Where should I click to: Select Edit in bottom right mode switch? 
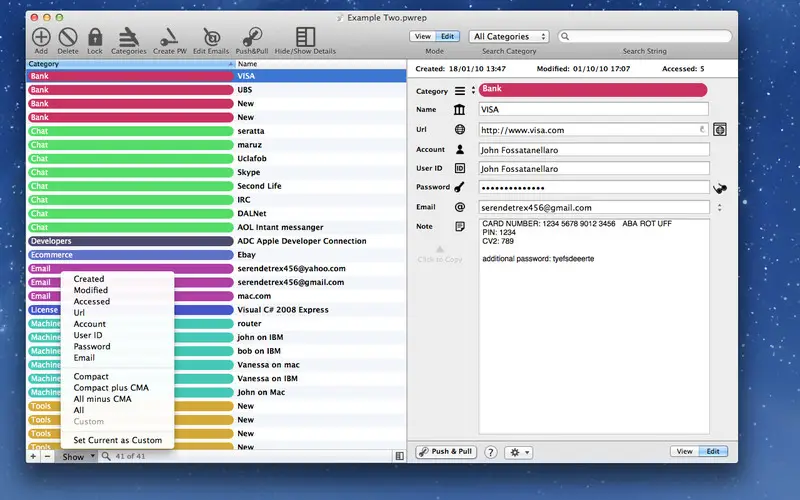pos(713,452)
